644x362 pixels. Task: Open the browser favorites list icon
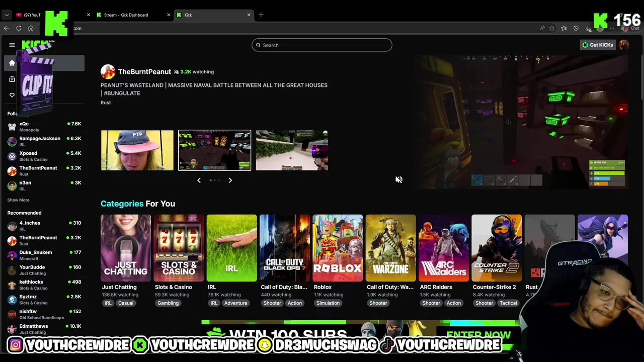[564, 28]
